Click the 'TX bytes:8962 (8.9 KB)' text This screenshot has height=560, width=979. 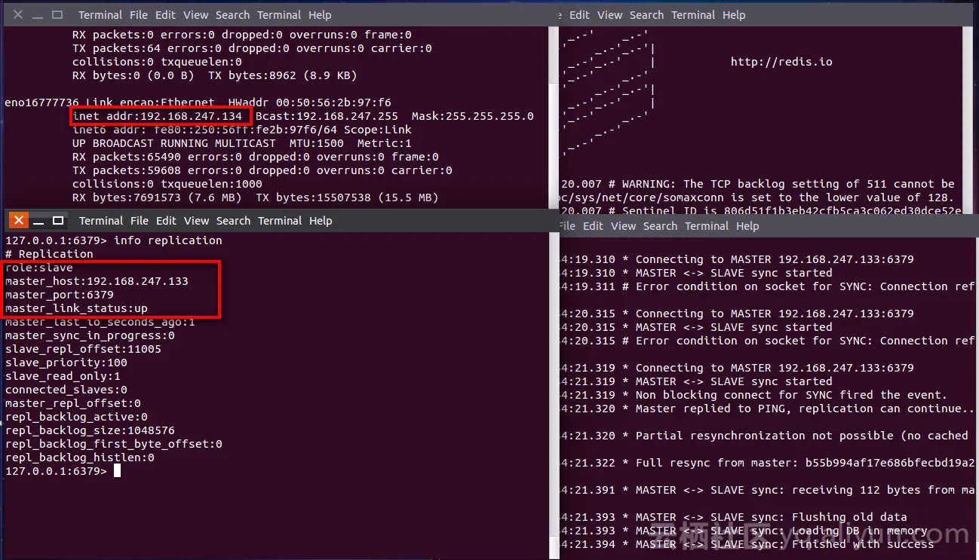pos(283,75)
